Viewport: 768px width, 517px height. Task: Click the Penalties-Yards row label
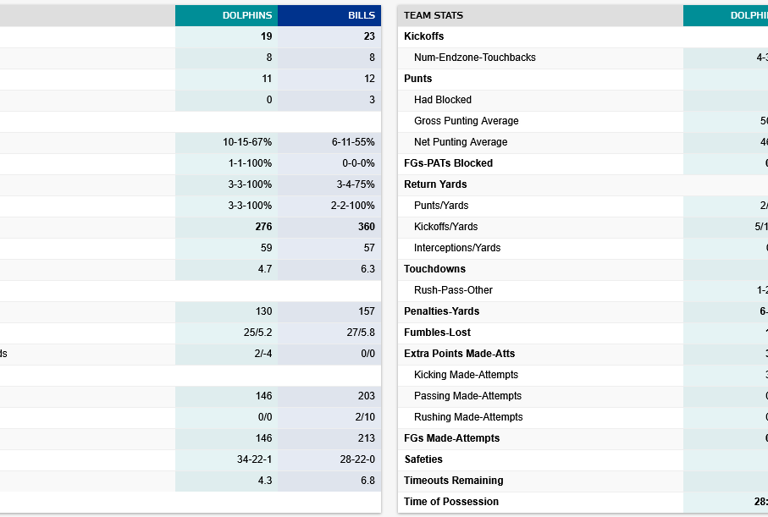441,311
